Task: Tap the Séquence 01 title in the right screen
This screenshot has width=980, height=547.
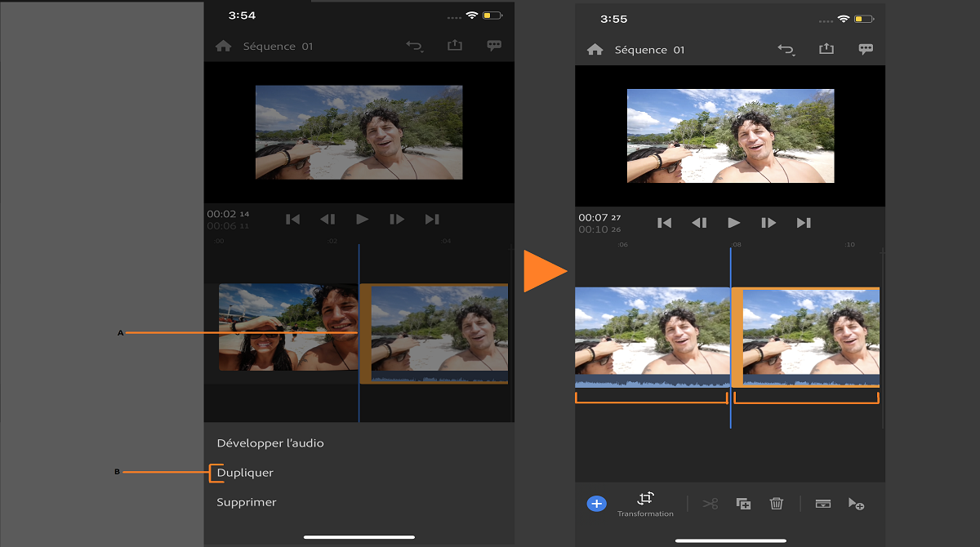Action: [x=649, y=50]
